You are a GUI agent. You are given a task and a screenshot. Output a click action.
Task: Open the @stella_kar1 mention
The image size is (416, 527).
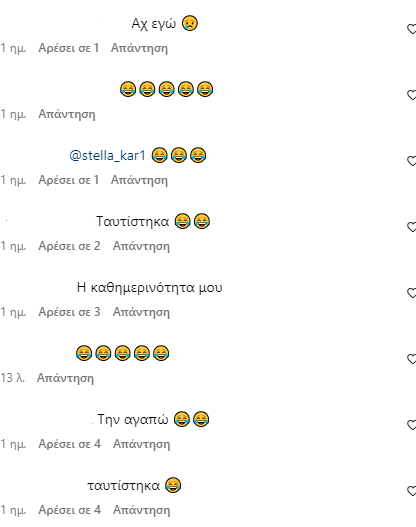click(x=108, y=156)
